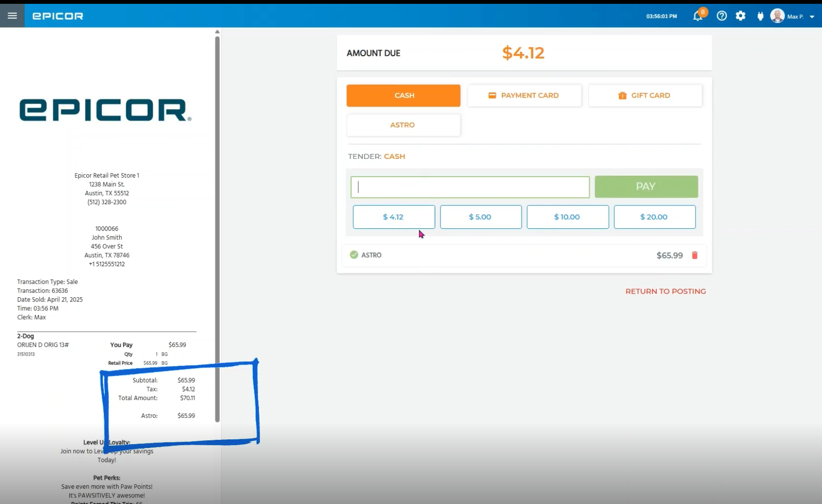Choose the $ 4.12 exact amount button
Image resolution: width=822 pixels, height=504 pixels.
point(394,217)
